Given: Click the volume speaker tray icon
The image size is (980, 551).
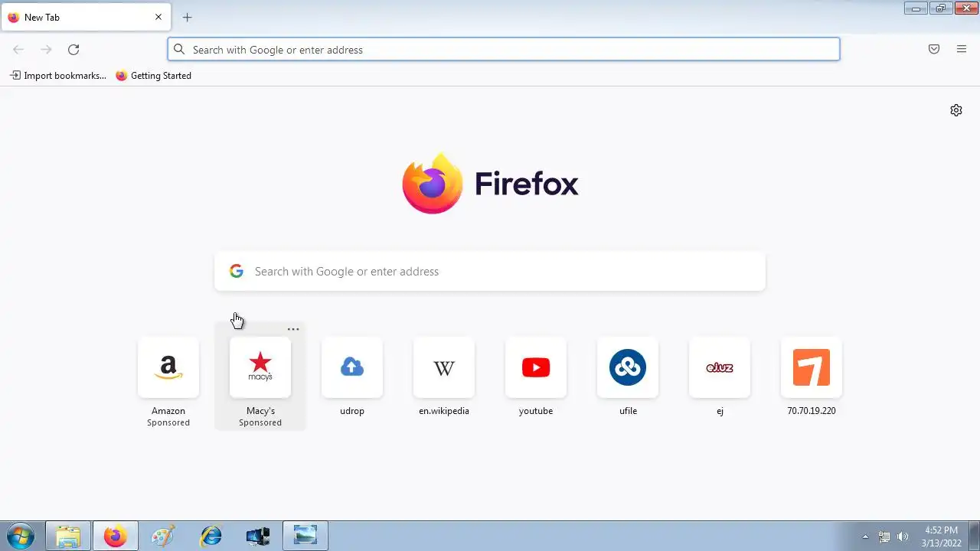Looking at the screenshot, I should point(903,537).
